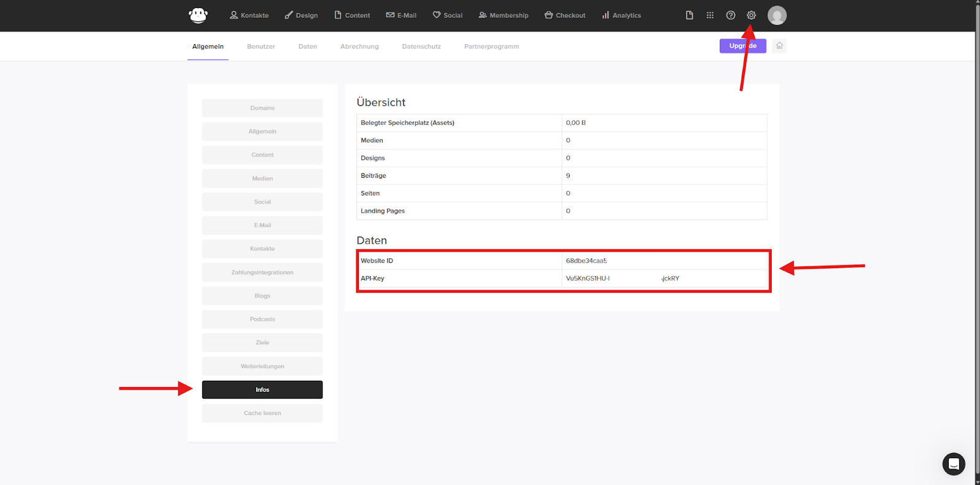The height and width of the screenshot is (485, 980).
Task: Open the Membership menu
Action: click(503, 15)
